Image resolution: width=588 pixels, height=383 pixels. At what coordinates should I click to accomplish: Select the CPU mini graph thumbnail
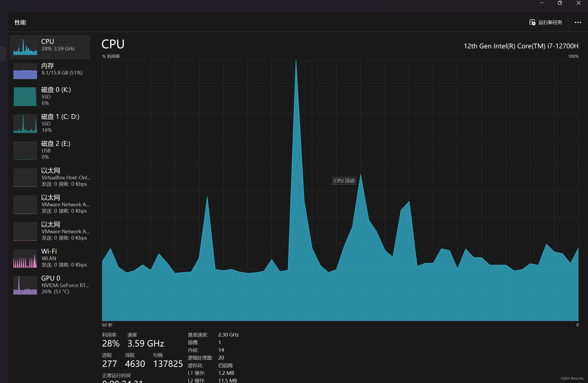(x=25, y=47)
